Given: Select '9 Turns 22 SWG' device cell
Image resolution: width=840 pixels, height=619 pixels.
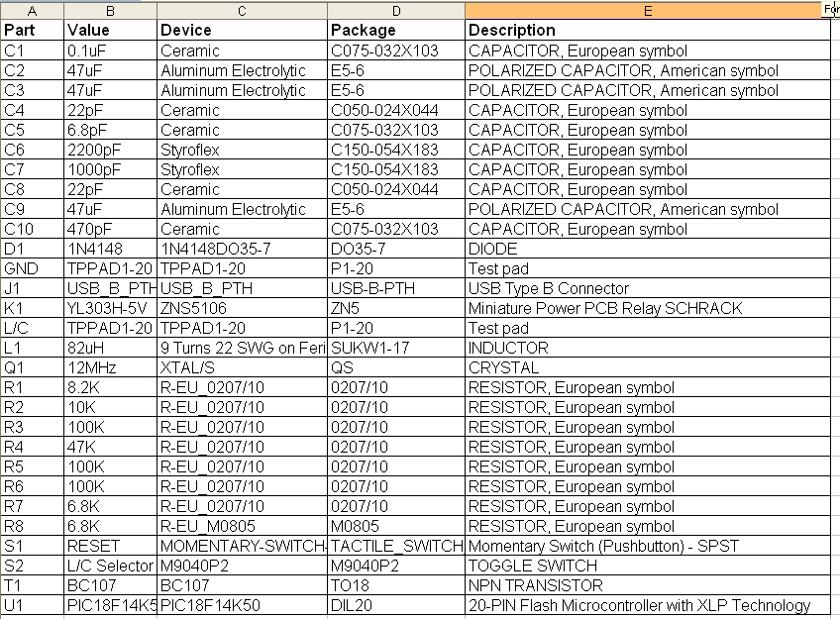Looking at the screenshot, I should tap(242, 348).
